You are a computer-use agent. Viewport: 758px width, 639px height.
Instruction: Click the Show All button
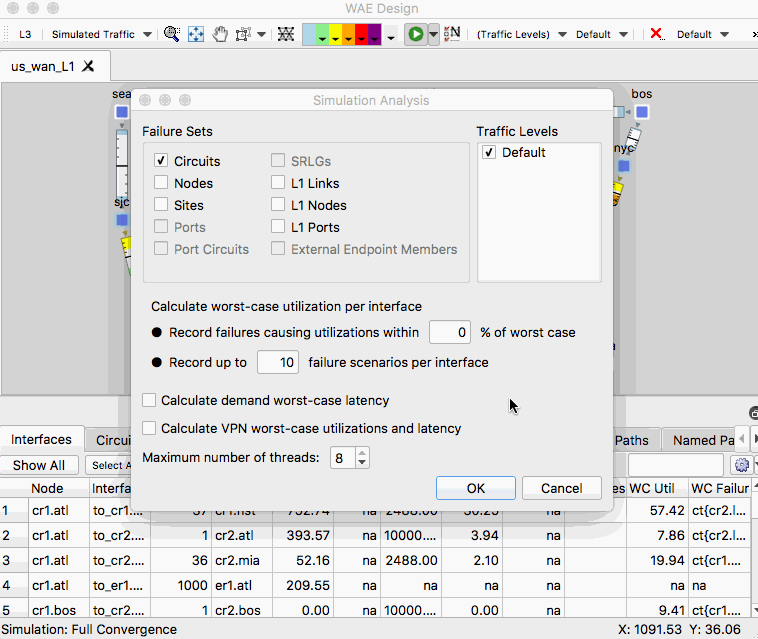39,465
